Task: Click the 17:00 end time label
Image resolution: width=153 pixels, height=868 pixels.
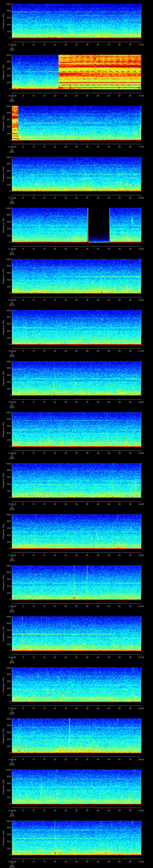Action: click(x=141, y=147)
